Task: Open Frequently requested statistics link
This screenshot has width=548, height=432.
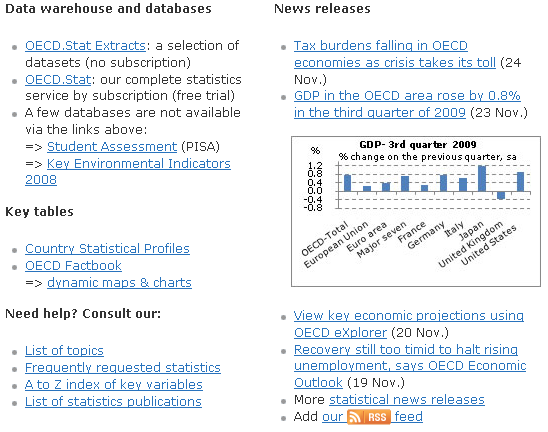Action: [x=123, y=368]
